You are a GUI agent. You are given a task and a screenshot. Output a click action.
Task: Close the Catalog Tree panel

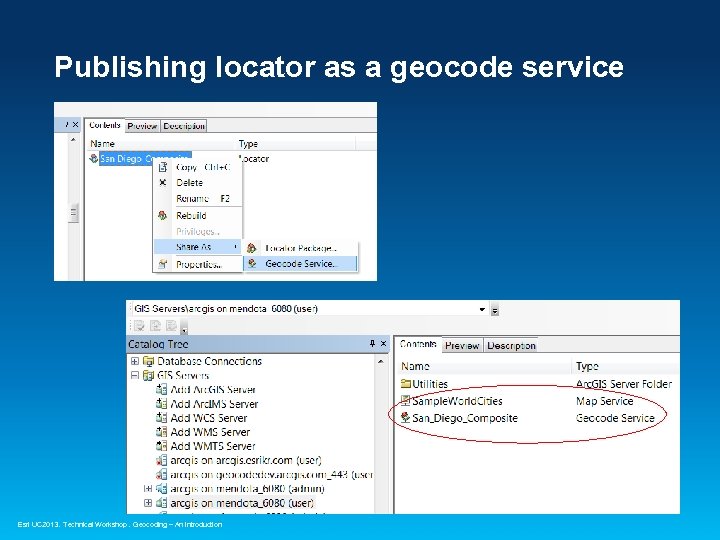click(383, 343)
